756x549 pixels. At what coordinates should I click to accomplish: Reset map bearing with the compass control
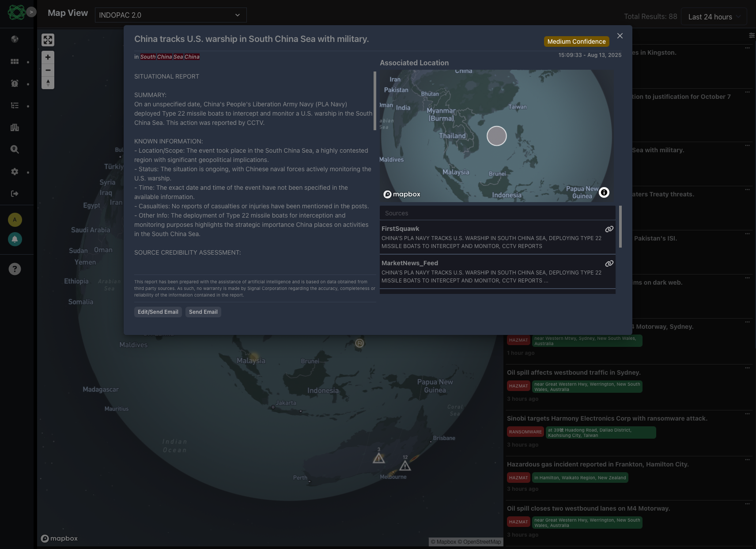click(x=48, y=83)
